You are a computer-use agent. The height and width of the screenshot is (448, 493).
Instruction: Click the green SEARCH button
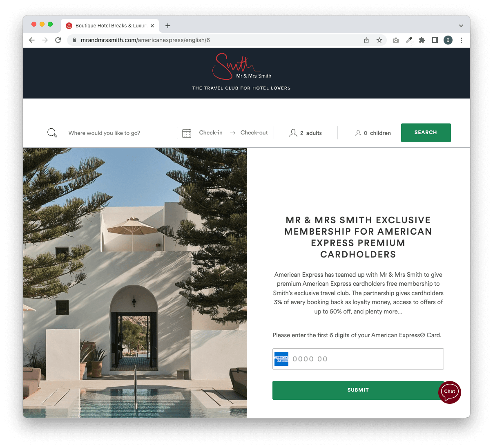(x=426, y=133)
